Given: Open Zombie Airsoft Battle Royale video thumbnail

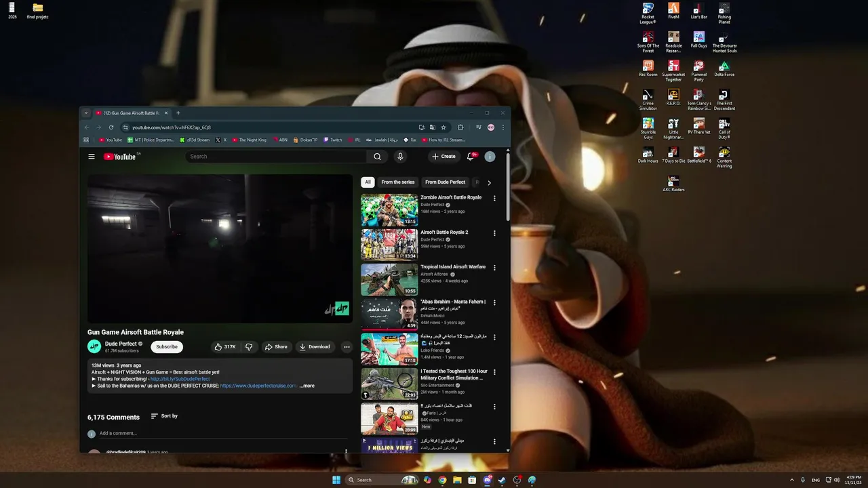Looking at the screenshot, I should [389, 210].
